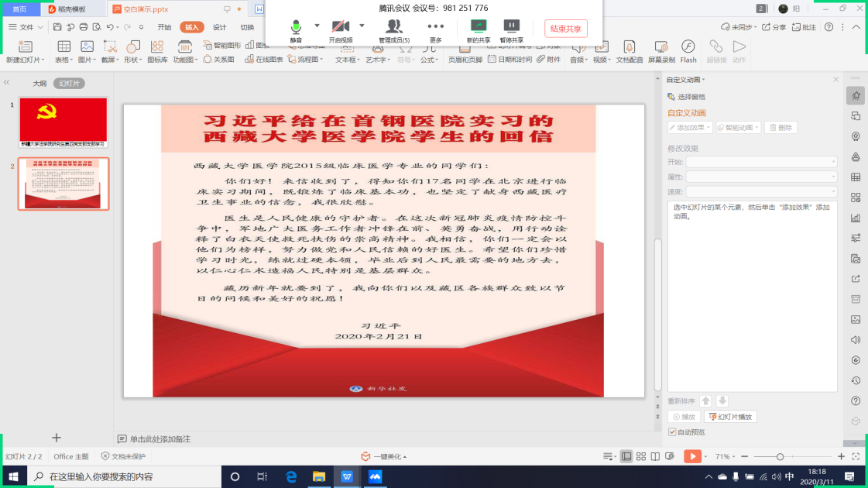Click 选择窗格 (Selection Pane) icon
868x488 pixels.
point(672,97)
